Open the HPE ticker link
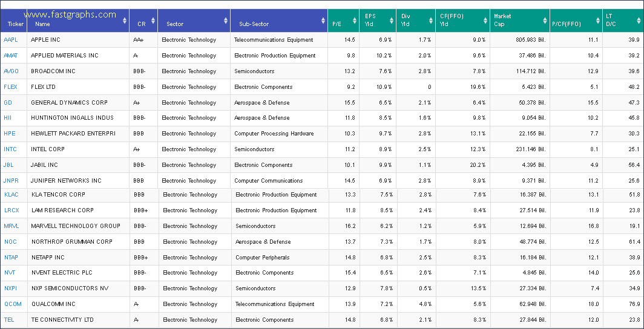Screen dimensions: 644x329 tap(9, 133)
